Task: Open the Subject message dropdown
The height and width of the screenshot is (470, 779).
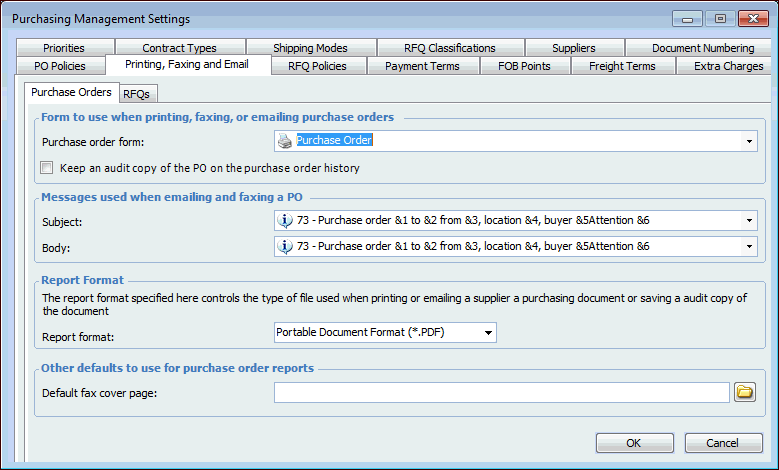Action: click(749, 220)
